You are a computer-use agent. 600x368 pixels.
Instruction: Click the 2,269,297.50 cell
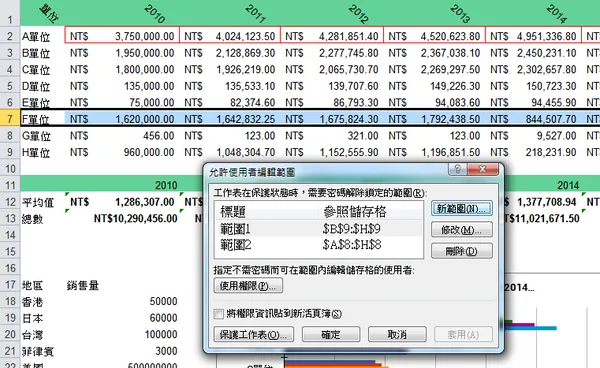[x=434, y=69]
